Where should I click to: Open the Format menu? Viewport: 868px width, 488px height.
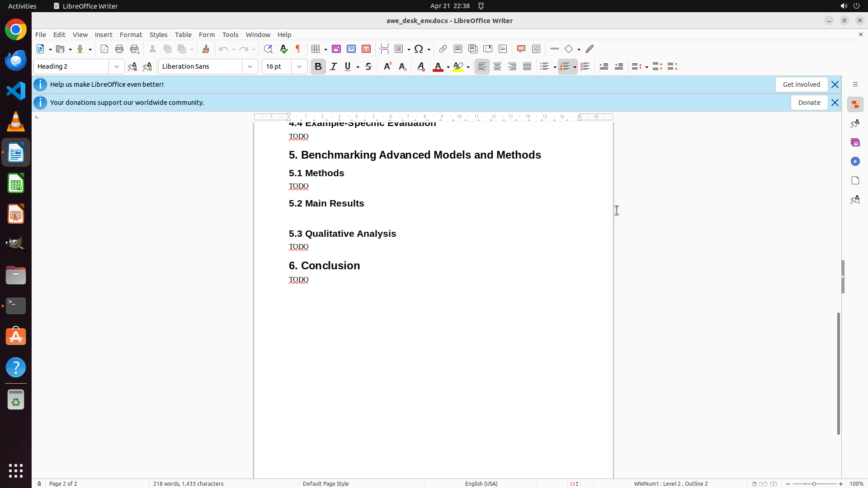[131, 35]
